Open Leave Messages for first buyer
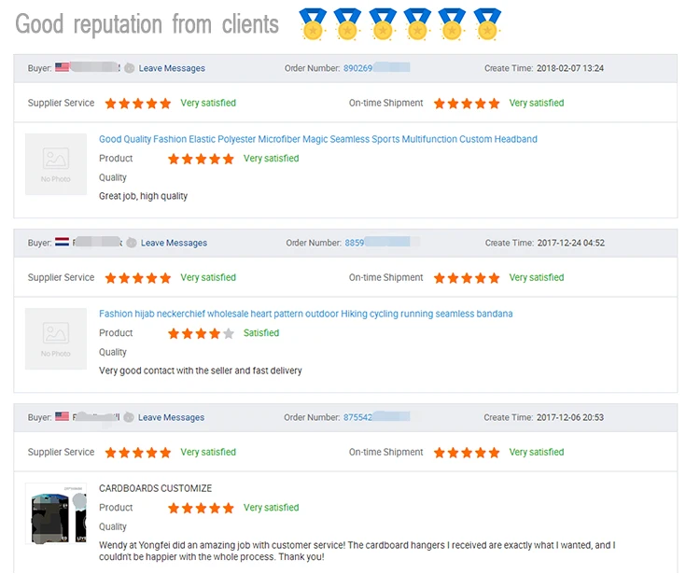This screenshot has height=588, width=700. click(x=172, y=68)
